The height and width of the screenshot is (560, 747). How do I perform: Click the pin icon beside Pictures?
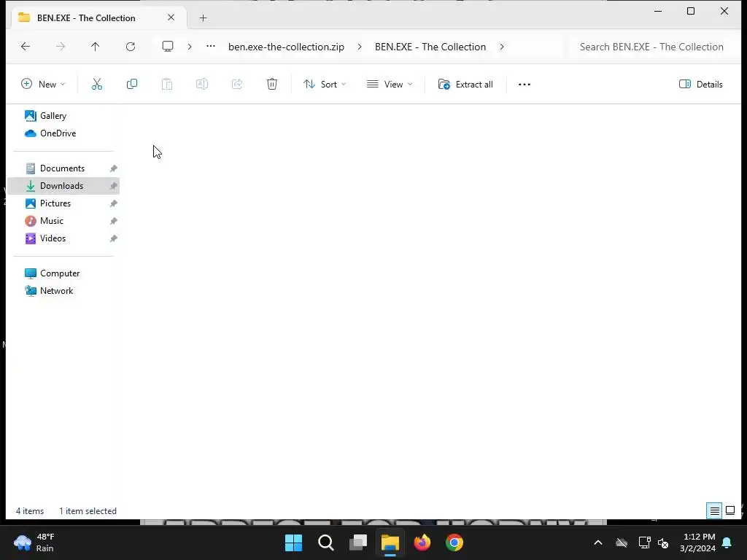pos(113,204)
